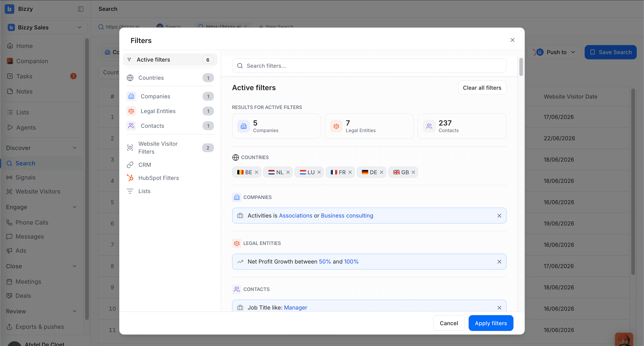Remove the FR country filter chip
Screen dimensions: 644x346
click(x=350, y=172)
